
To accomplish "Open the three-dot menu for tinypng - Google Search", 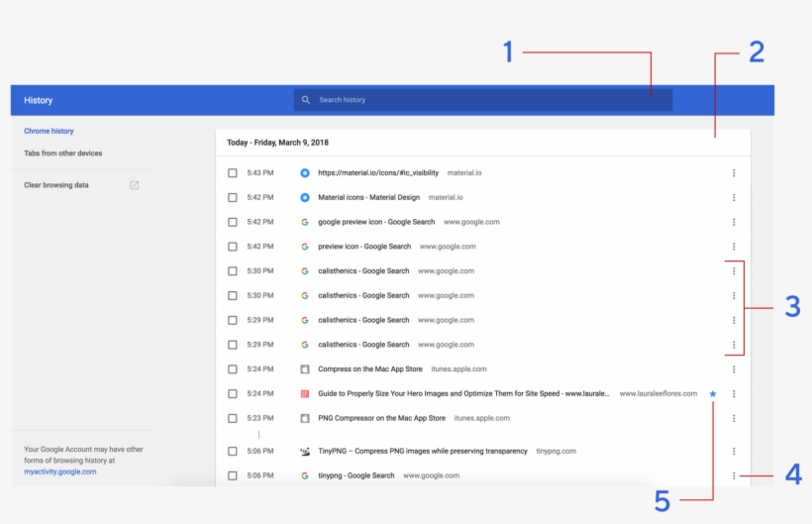I will [734, 475].
